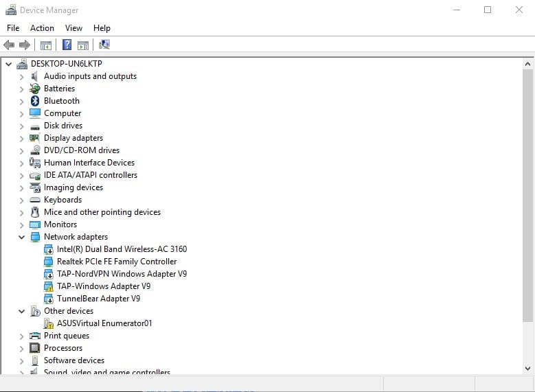The height and width of the screenshot is (392, 535).
Task: Click the TAP-Windows Adapter V9 warning icon
Action: (48, 286)
